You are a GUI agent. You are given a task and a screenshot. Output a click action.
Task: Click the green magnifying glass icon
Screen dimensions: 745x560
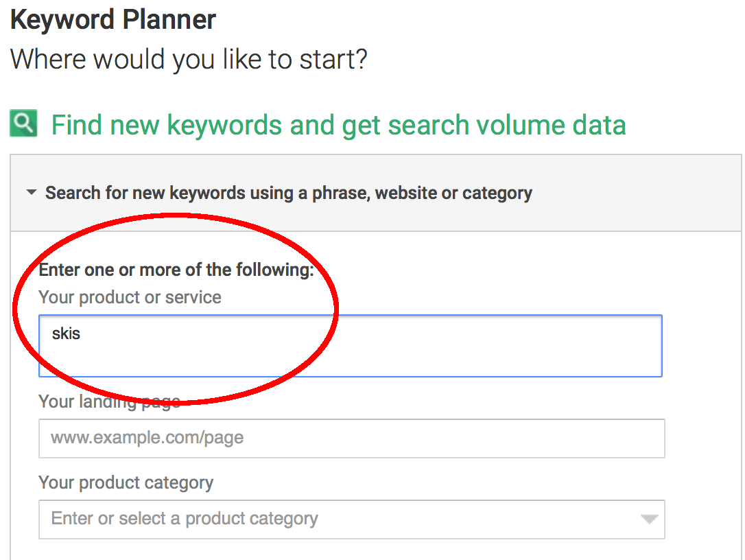pos(23,124)
